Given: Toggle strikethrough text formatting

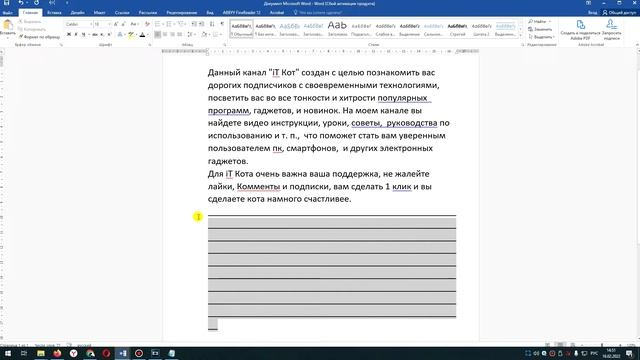Looking at the screenshot, I should [x=94, y=35].
